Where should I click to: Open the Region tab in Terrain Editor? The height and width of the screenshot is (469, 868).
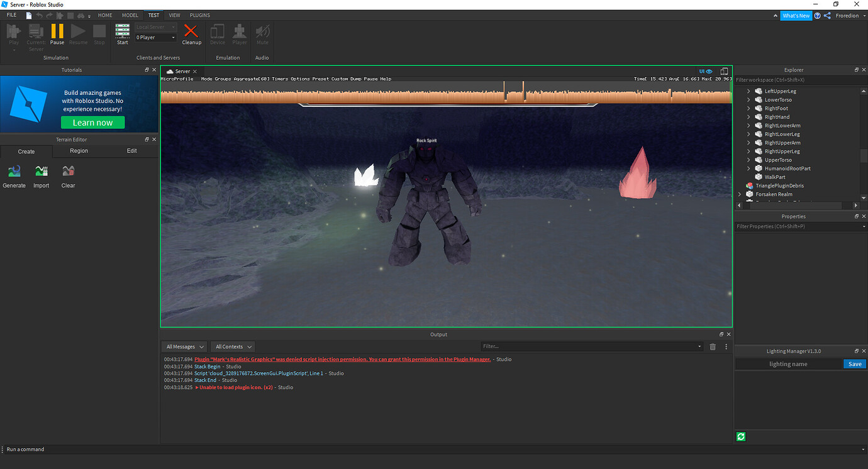tap(79, 151)
